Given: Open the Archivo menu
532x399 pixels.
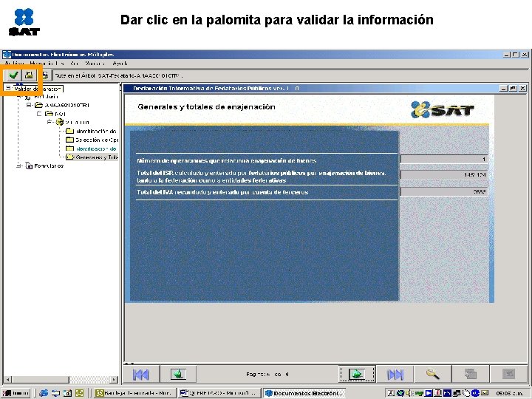Looking at the screenshot, I should click(14, 64).
